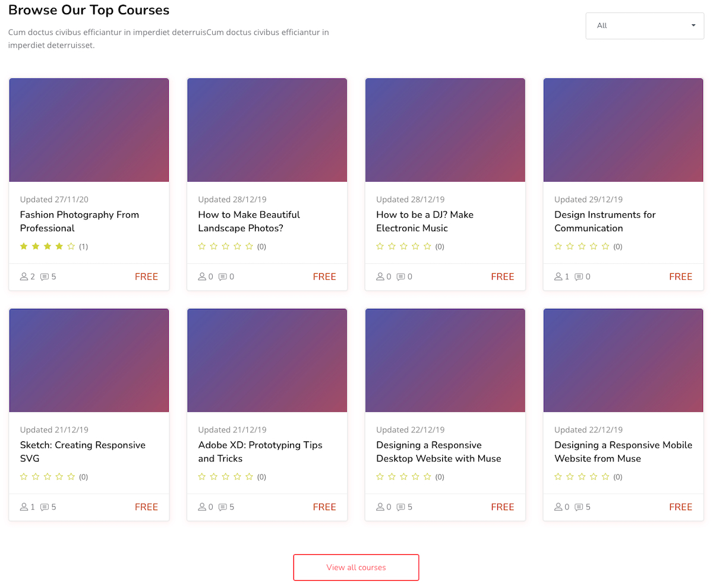Click the View all courses button
Viewport: 713px width, 588px height.
pyautogui.click(x=356, y=567)
